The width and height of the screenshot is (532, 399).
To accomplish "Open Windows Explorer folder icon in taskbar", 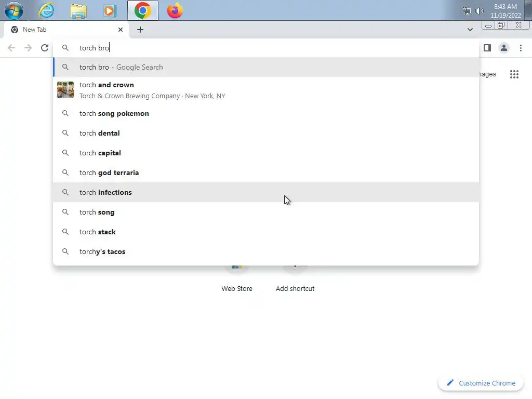I will (78, 11).
